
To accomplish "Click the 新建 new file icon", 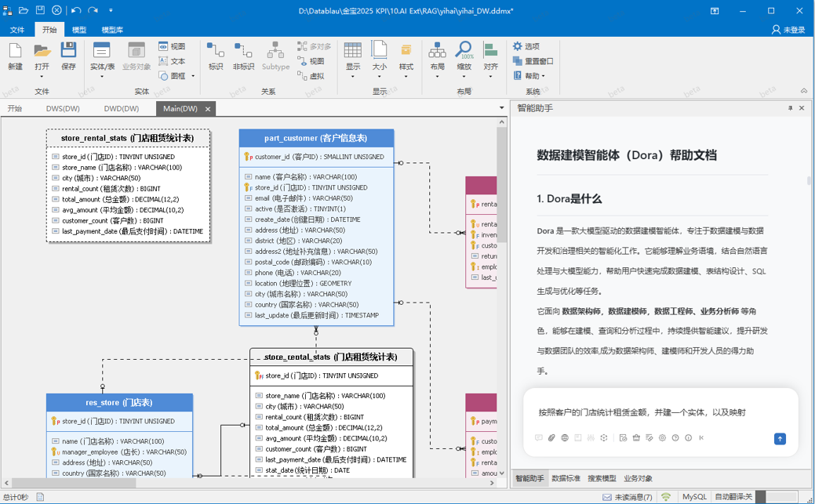I will click(15, 50).
